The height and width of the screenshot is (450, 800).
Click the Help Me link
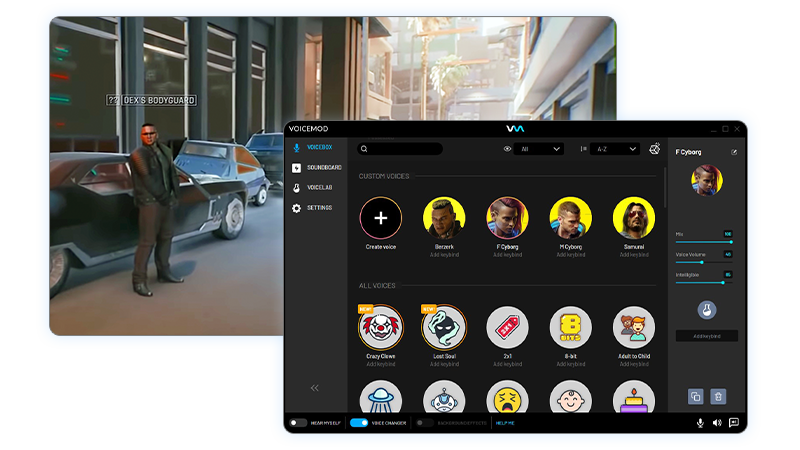505,423
